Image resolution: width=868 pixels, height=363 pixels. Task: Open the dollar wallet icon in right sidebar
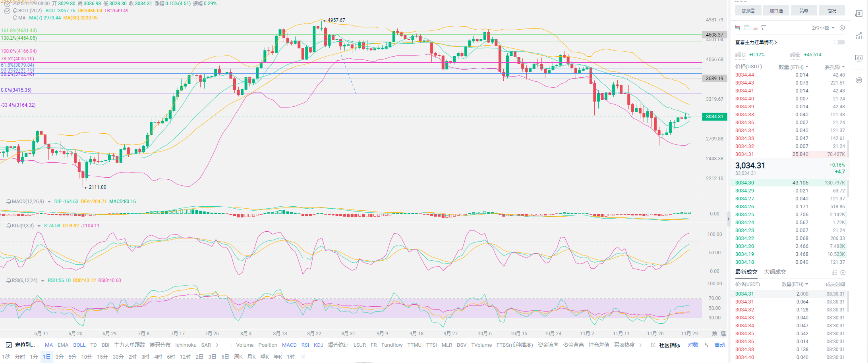click(859, 14)
